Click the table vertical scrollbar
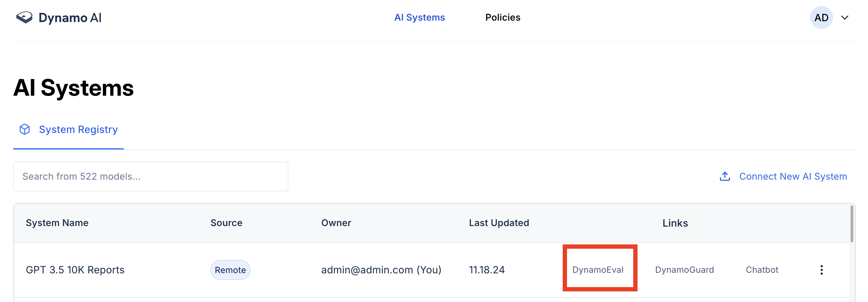Screen dimensions: 868x302 coord(852,224)
